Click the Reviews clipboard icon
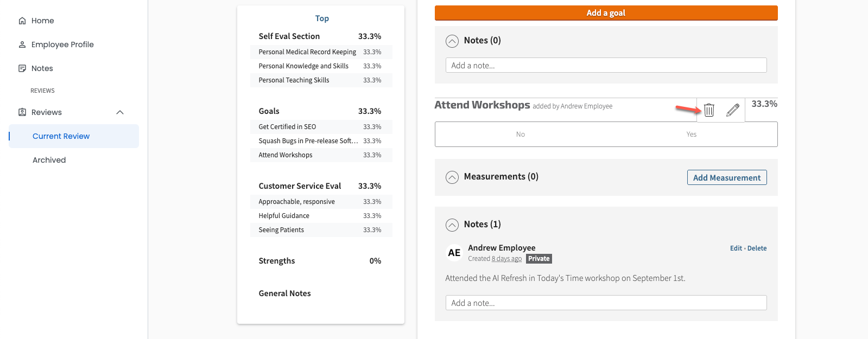The width and height of the screenshot is (868, 339). [22, 112]
